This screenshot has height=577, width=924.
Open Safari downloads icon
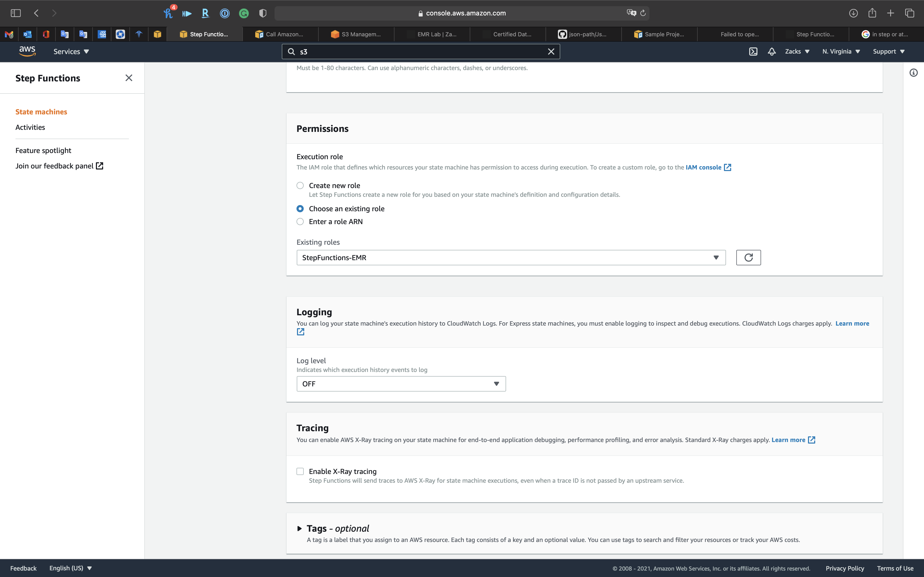[853, 13]
